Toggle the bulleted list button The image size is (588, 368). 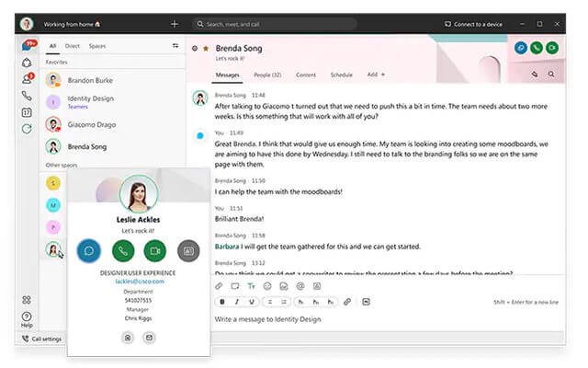point(269,302)
